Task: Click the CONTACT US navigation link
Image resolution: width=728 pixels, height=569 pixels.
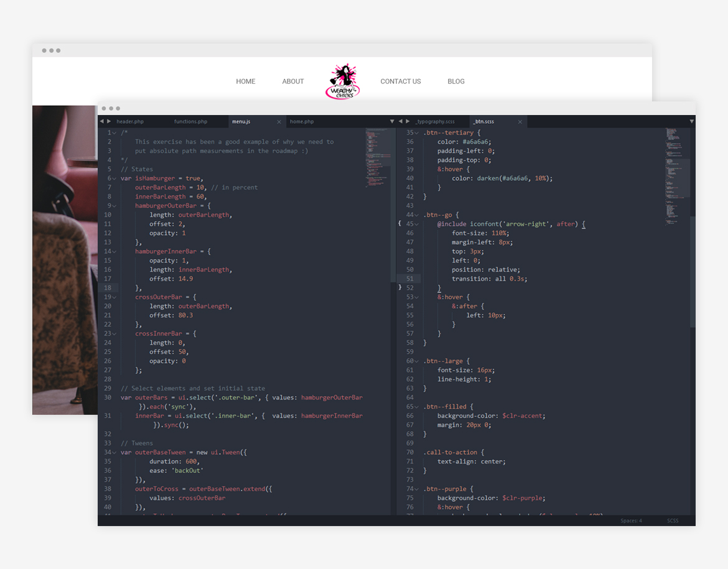Action: point(400,81)
